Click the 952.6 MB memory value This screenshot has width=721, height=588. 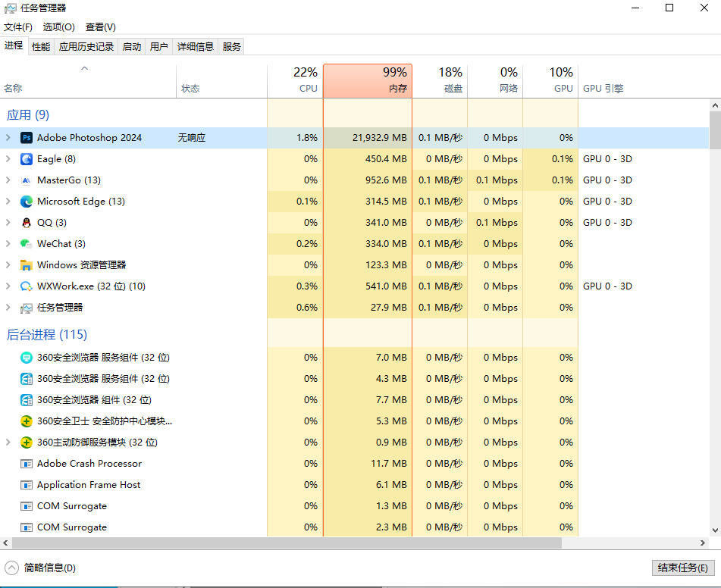point(386,180)
